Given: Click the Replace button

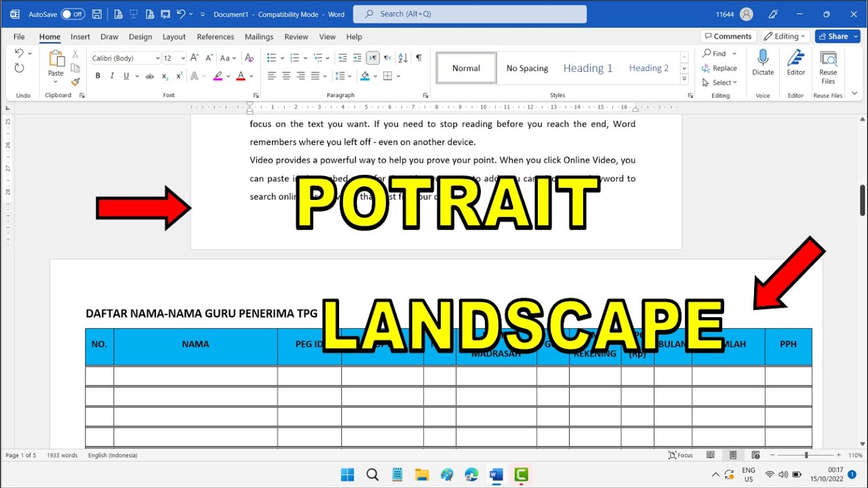Looking at the screenshot, I should [719, 68].
